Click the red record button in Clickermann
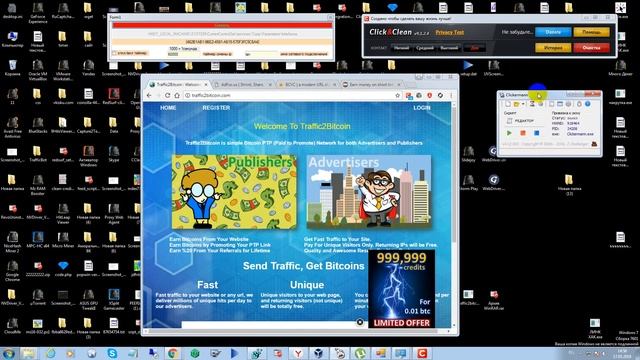 [523, 133]
